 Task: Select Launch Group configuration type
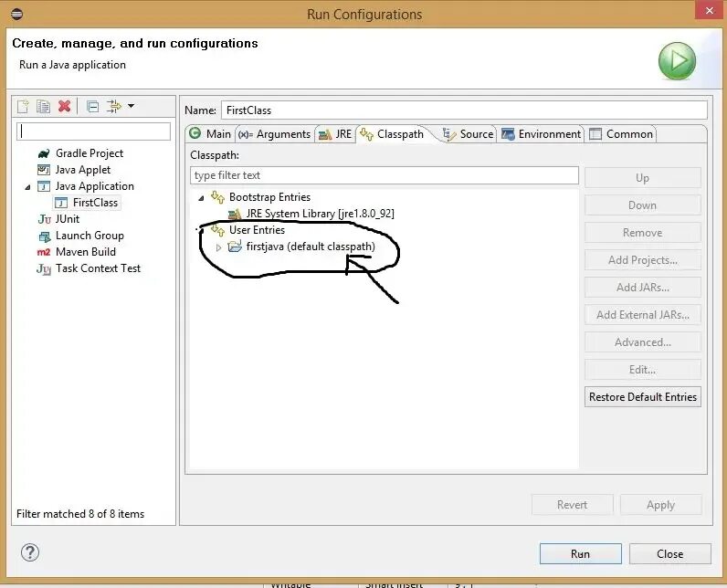pyautogui.click(x=90, y=236)
